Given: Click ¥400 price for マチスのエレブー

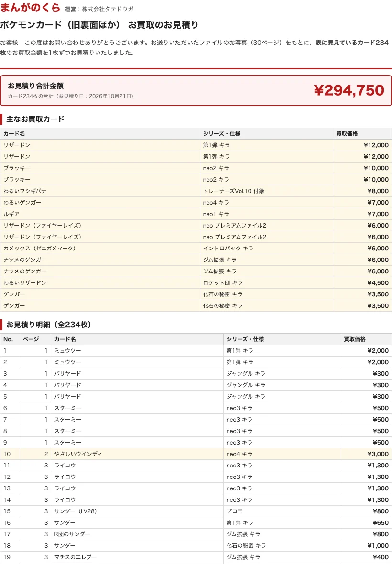Looking at the screenshot, I should coord(381,557).
